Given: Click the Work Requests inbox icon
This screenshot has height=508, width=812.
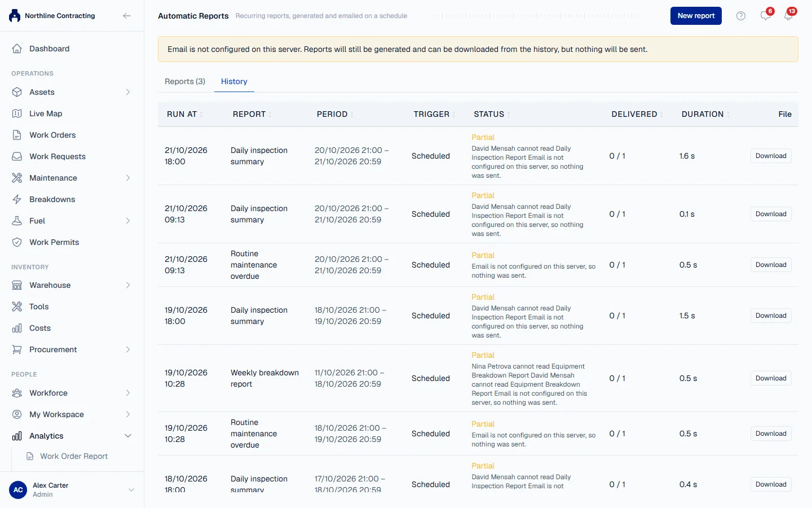Looking at the screenshot, I should pos(17,156).
